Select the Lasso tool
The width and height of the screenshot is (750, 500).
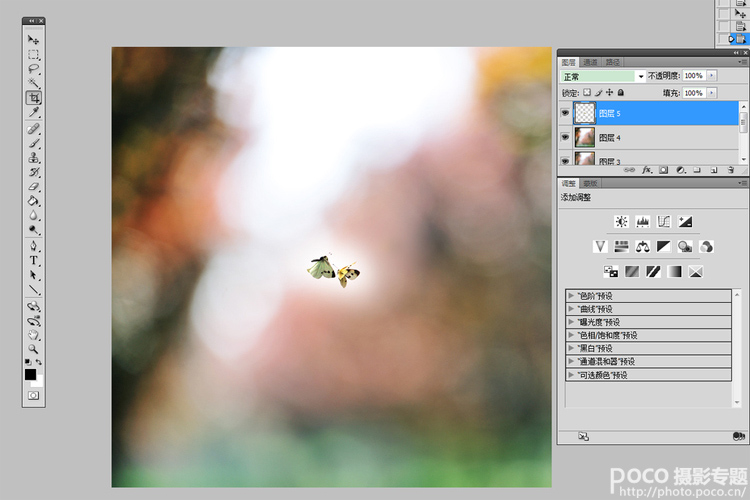point(33,69)
